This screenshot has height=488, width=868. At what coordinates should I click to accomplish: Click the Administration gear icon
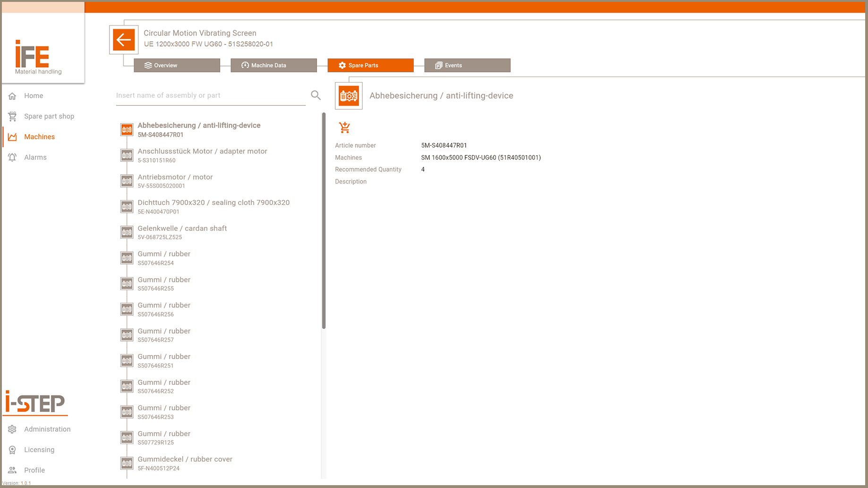click(12, 429)
